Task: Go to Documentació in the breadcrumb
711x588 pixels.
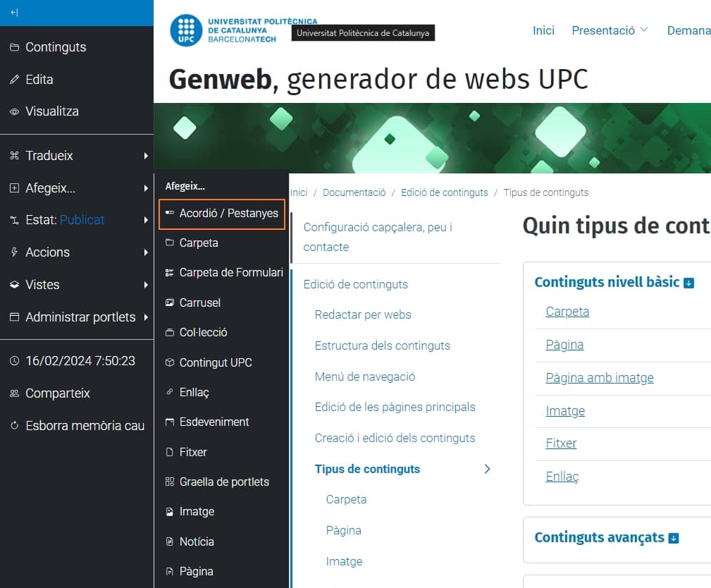Action: click(x=354, y=192)
